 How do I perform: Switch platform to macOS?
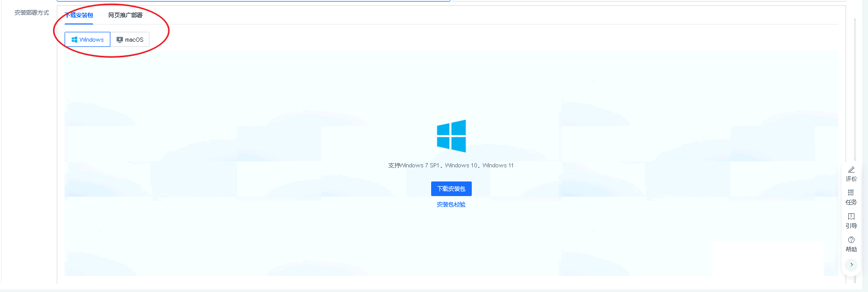pyautogui.click(x=130, y=40)
